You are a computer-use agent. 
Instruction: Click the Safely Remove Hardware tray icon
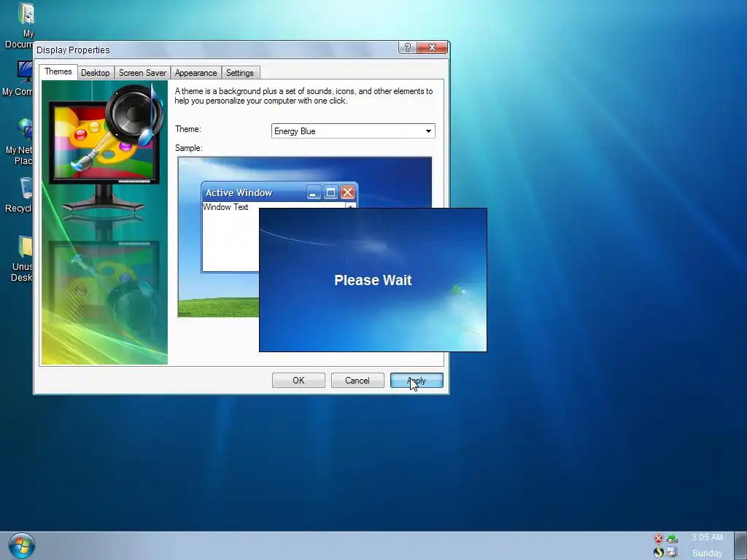[672, 539]
